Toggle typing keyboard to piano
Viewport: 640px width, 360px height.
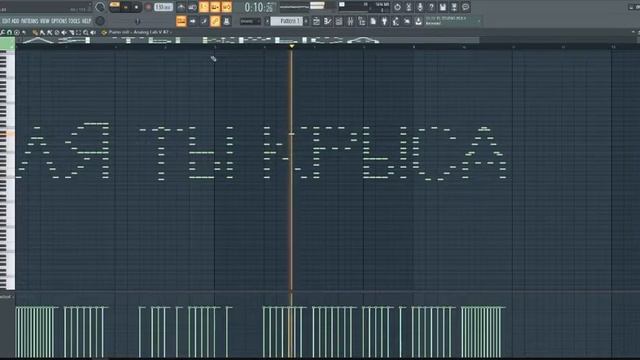181,21
